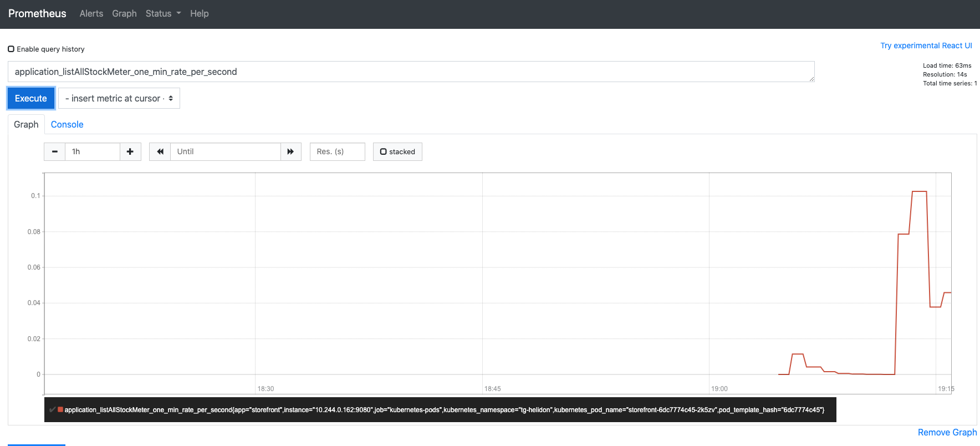The height and width of the screenshot is (446, 980).
Task: Increase the graph time range with plus
Action: [x=130, y=151]
